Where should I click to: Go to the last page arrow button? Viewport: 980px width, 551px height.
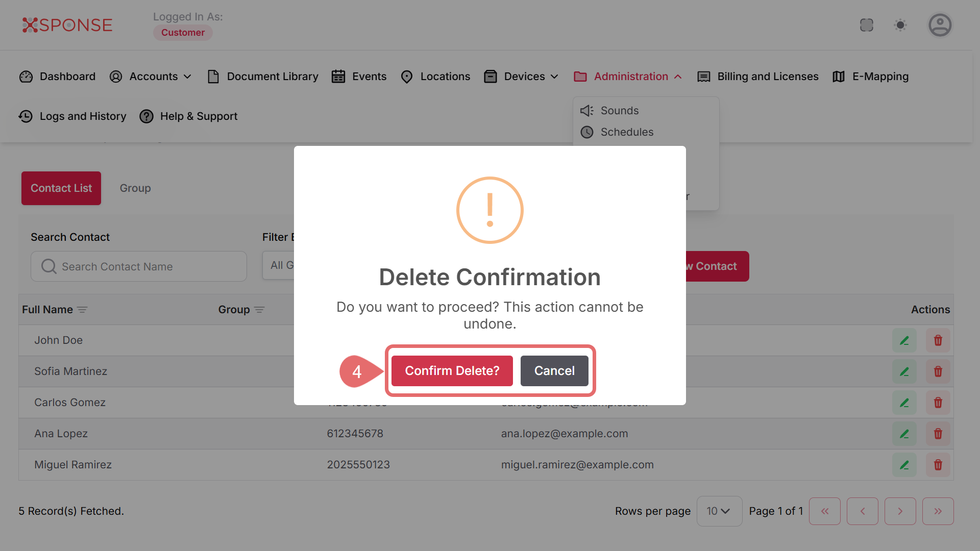938,511
